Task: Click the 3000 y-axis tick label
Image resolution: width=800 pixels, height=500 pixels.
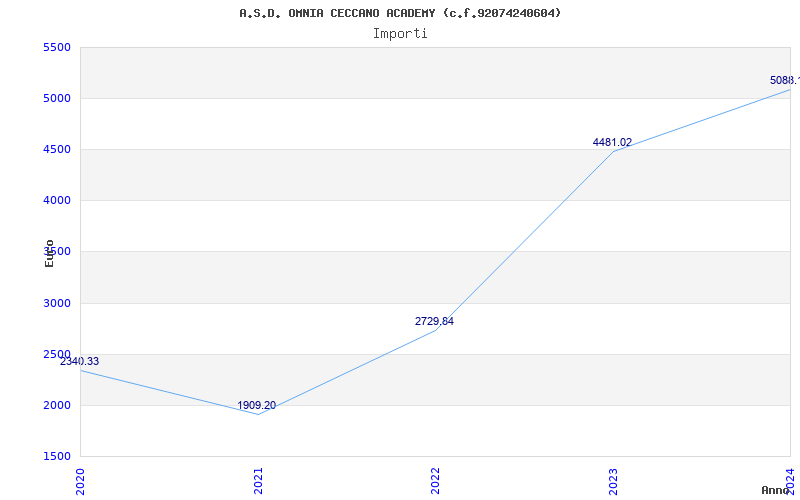Action: (x=57, y=303)
